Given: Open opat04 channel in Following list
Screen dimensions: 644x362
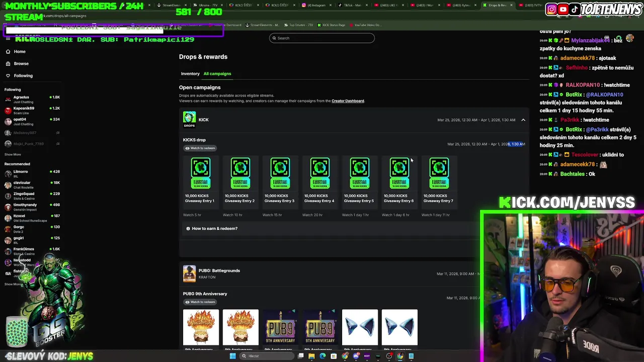Looking at the screenshot, I should (32, 121).
